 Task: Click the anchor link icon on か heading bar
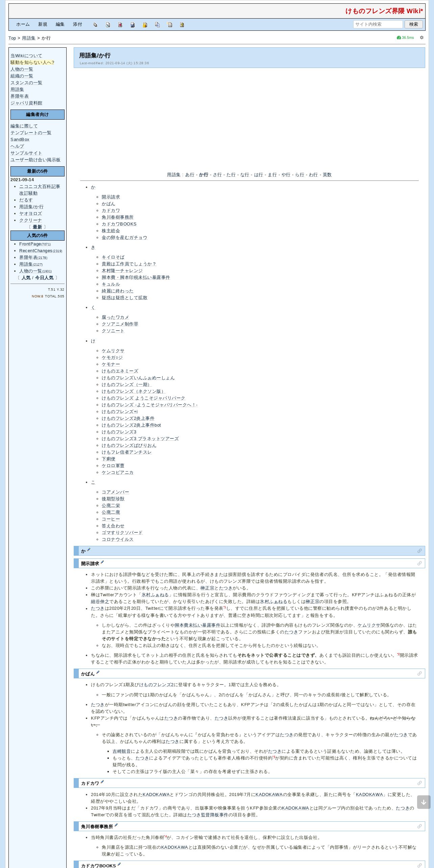tap(419, 551)
